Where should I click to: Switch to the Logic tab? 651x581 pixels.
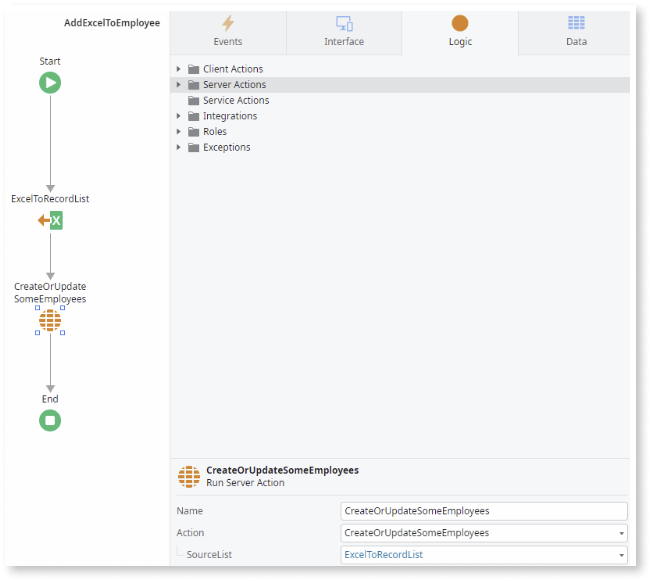[x=460, y=32]
